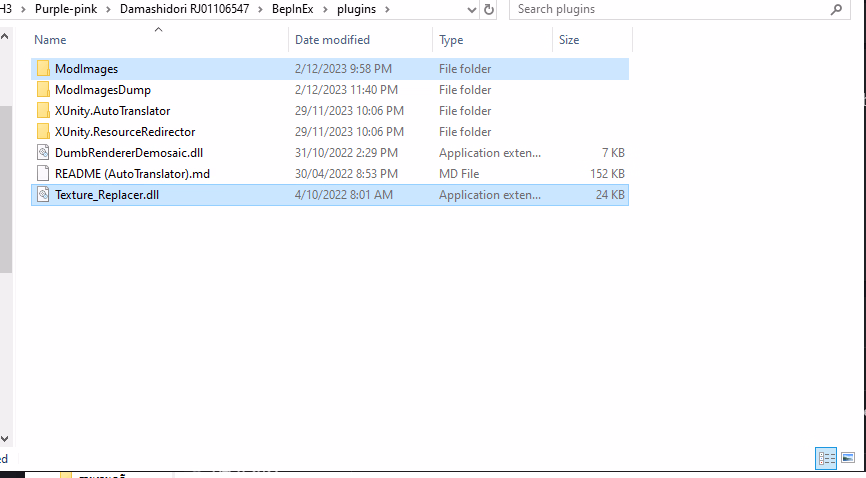Image resolution: width=866 pixels, height=478 pixels.
Task: Click the navigation pane scrollbar down arrow
Action: pyautogui.click(x=5, y=439)
